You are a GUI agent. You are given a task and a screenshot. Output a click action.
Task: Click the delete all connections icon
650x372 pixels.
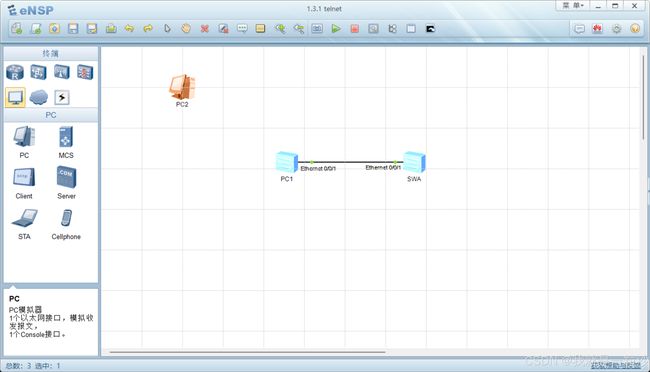point(223,28)
